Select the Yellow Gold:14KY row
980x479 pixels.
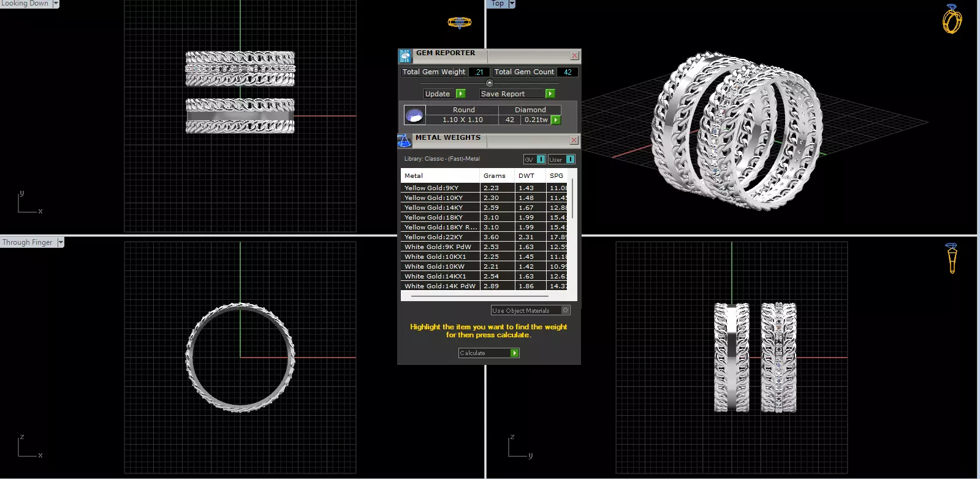pos(484,208)
